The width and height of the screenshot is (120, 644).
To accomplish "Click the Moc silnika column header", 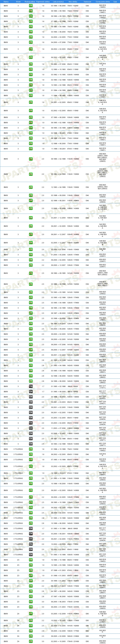I will (73, 2).
